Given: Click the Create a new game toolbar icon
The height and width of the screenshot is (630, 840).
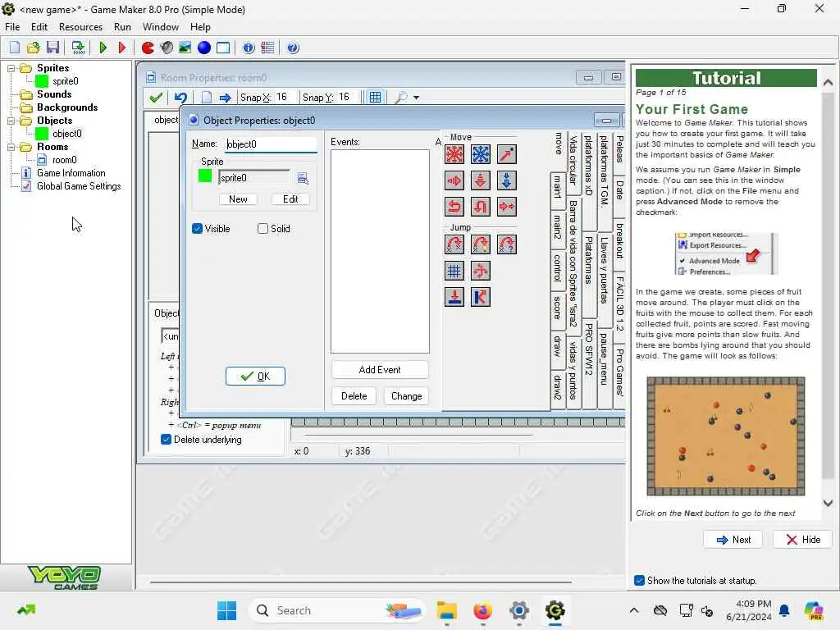Looking at the screenshot, I should pos(15,48).
